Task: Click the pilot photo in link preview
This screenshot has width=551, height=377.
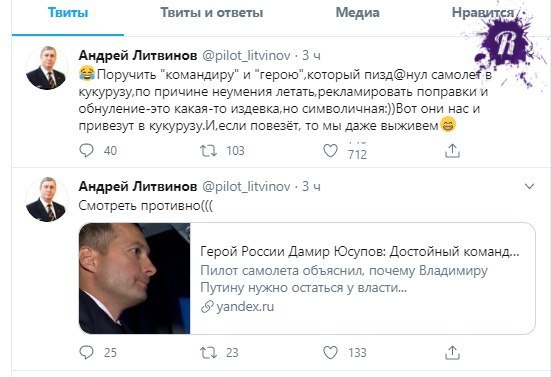Action: (x=135, y=278)
